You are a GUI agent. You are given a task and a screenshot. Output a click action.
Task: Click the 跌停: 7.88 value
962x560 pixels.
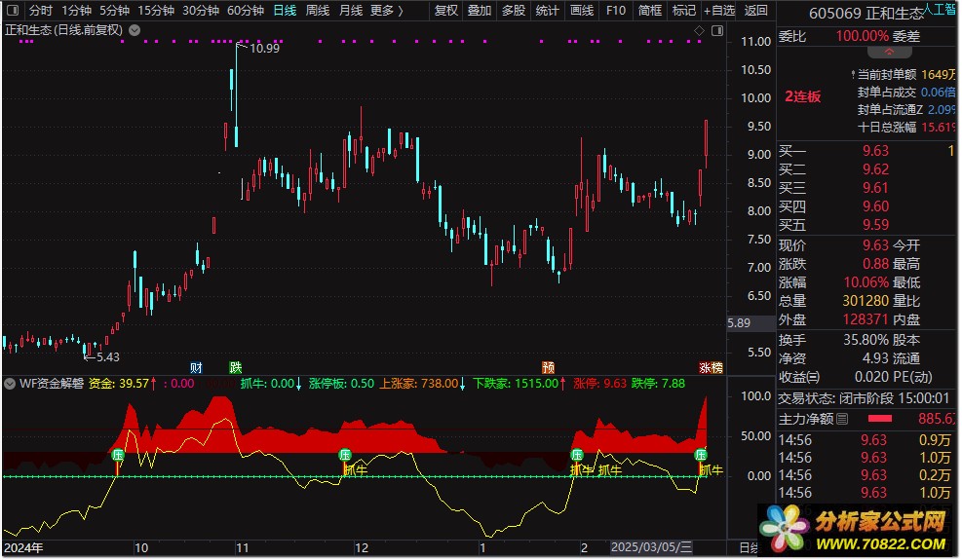(x=658, y=384)
